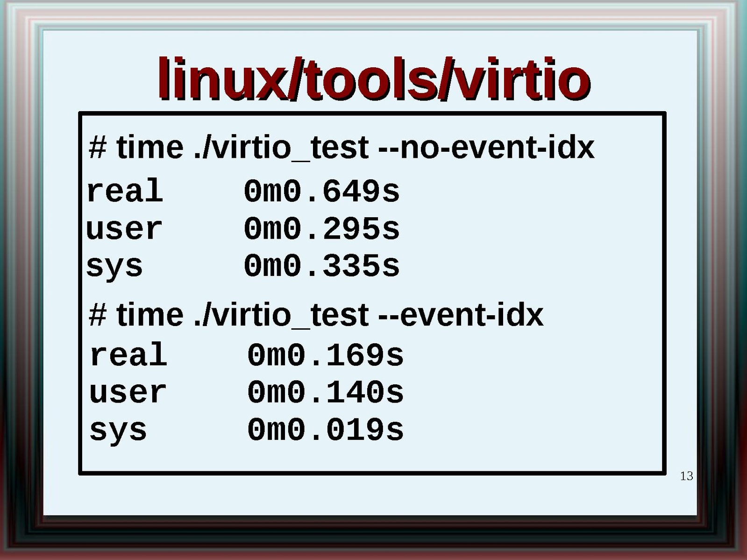Select the 0m0.140s user time value
Screen dimensions: 747x560
point(325,392)
